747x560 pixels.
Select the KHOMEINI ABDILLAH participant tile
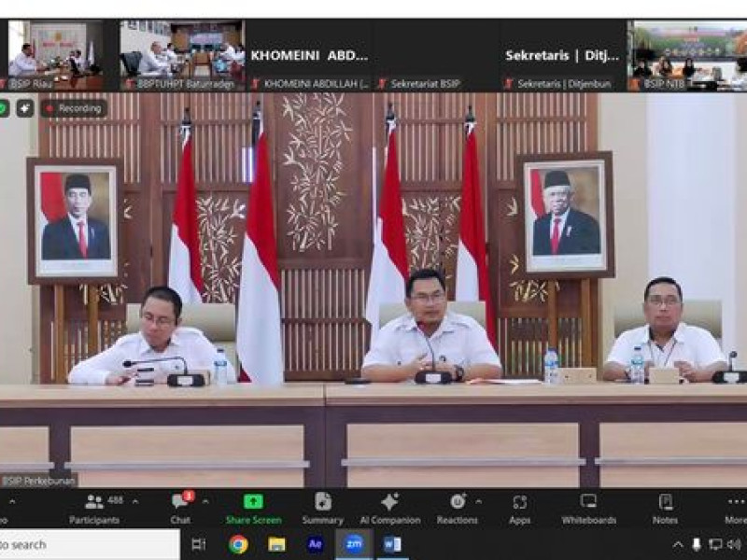[x=309, y=55]
